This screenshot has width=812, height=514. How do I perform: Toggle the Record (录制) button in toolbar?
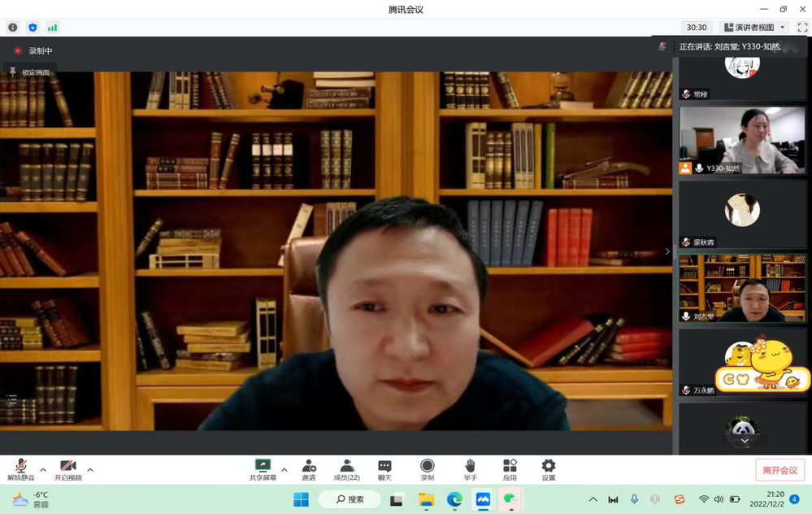[428, 468]
